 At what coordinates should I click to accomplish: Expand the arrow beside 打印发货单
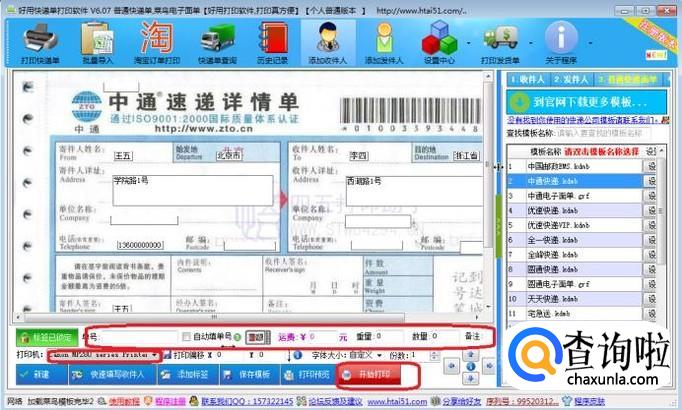531,43
